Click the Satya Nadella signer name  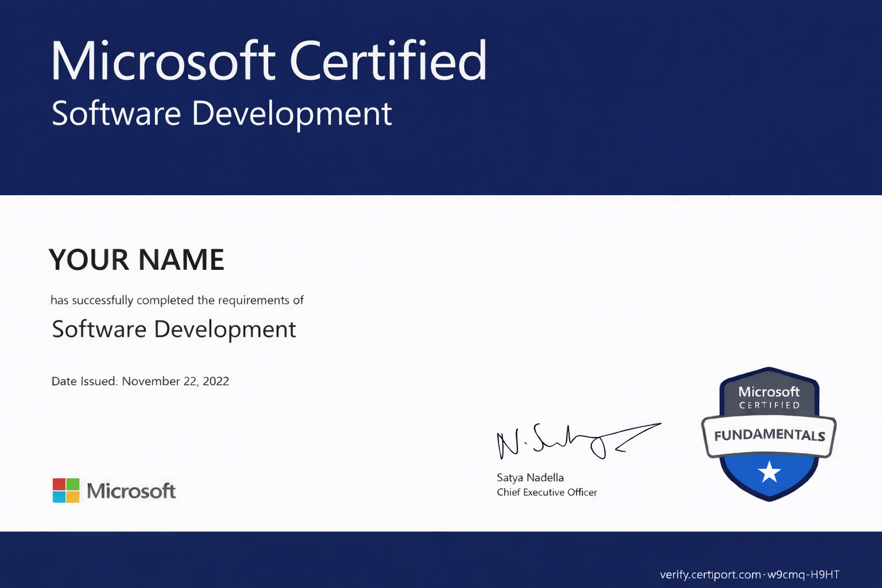[x=530, y=478]
